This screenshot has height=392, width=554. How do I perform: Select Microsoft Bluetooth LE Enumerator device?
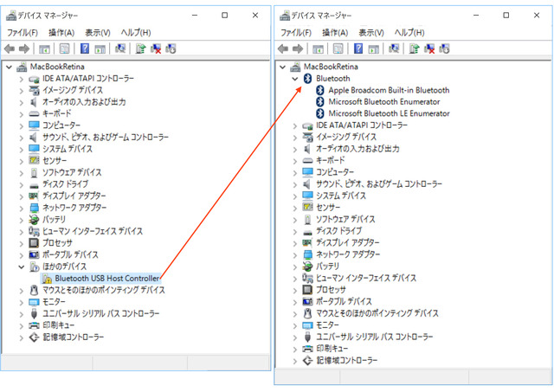(389, 113)
